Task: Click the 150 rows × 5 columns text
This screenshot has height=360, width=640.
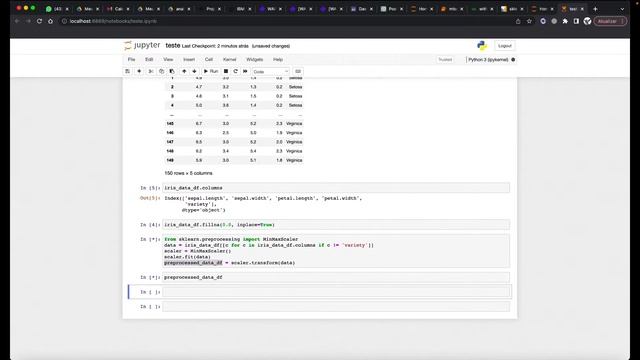Action: [x=188, y=173]
